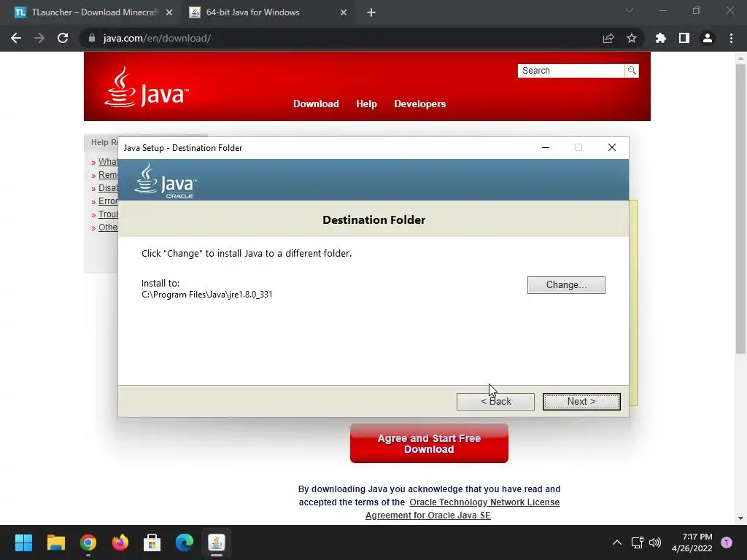Click the Java site search field
The image size is (747, 560).
[x=570, y=71]
